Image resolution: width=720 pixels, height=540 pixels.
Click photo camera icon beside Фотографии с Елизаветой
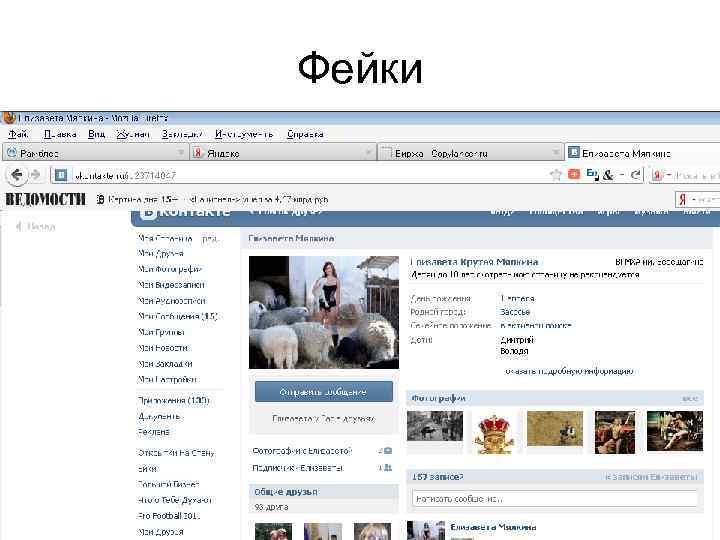(388, 451)
